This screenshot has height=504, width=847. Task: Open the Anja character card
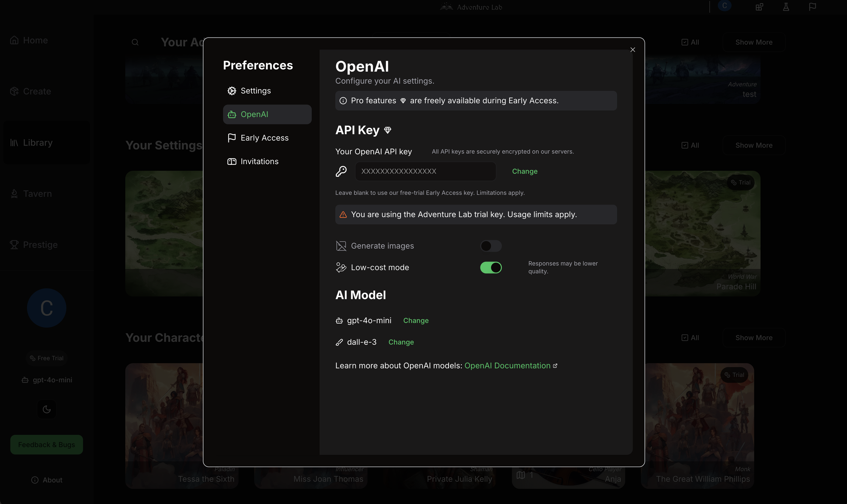click(569, 478)
